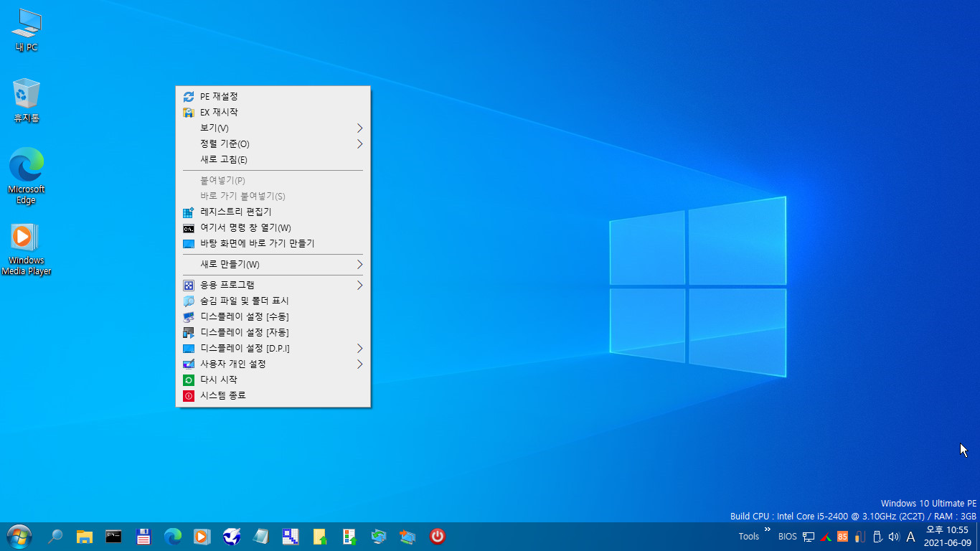The image size is (980, 551).
Task: Click the red power taskbar icon
Action: tap(437, 536)
